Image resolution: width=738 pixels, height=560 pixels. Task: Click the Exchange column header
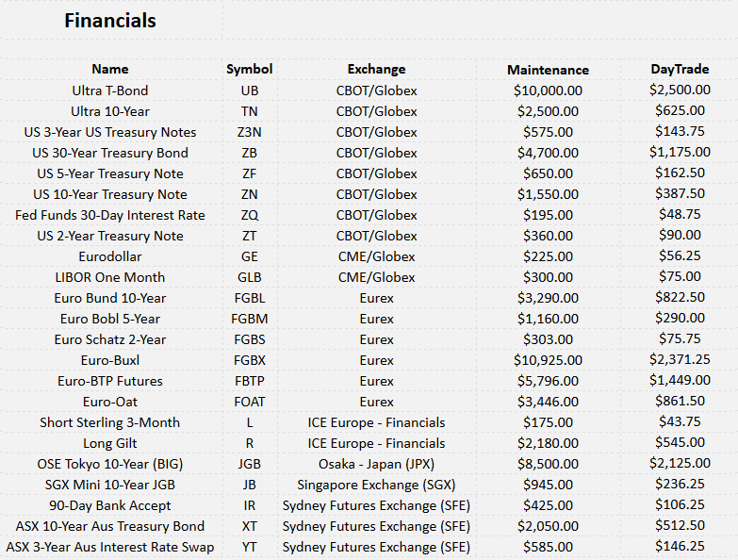point(376,69)
